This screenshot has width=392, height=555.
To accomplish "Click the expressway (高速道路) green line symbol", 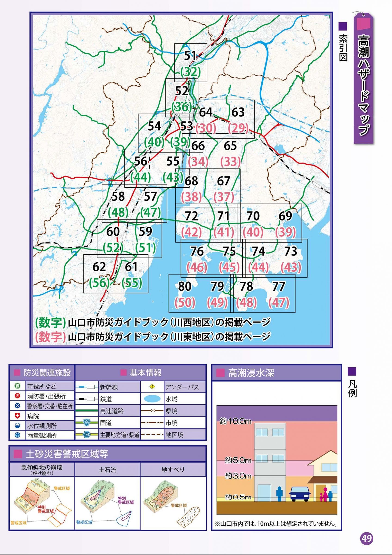I will tap(87, 411).
